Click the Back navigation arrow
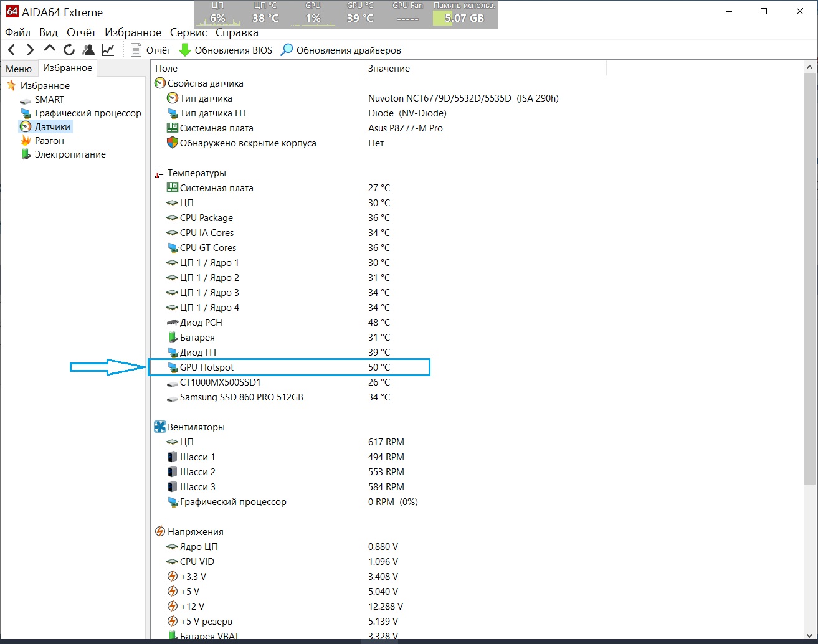 click(12, 50)
